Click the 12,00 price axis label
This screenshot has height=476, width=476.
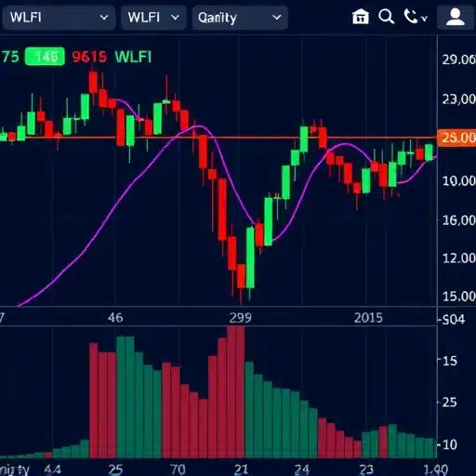pos(458,258)
